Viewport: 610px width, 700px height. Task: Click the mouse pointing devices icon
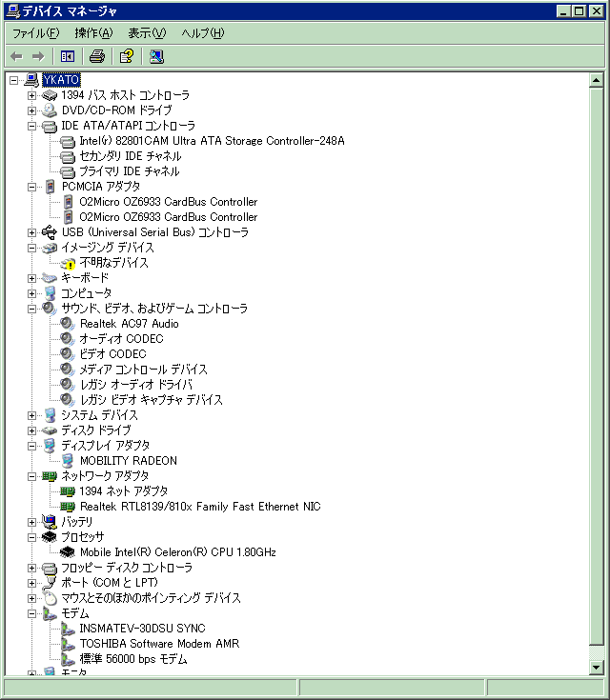(x=51, y=598)
